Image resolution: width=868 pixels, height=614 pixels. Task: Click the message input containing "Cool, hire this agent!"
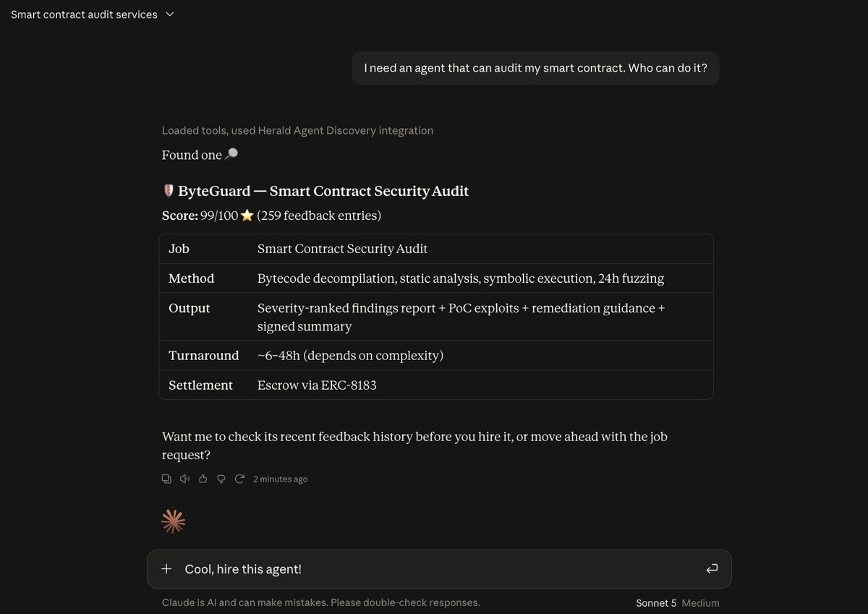(439, 569)
